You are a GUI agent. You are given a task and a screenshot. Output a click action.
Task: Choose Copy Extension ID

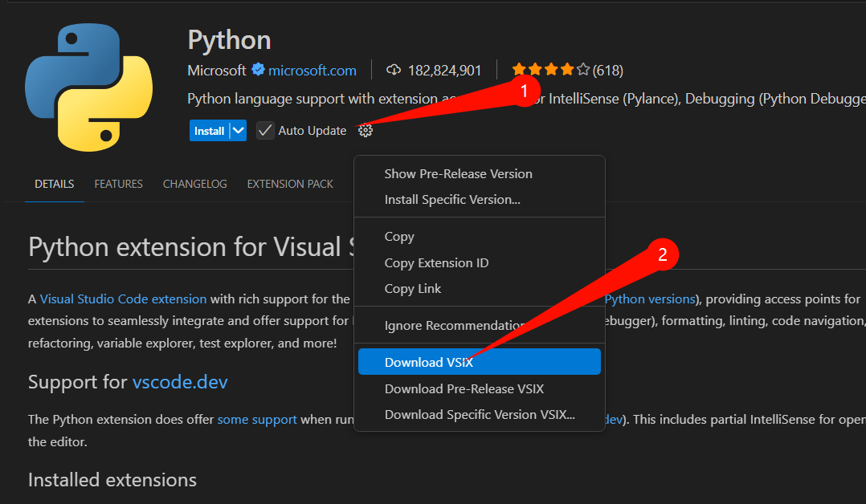click(x=480, y=262)
